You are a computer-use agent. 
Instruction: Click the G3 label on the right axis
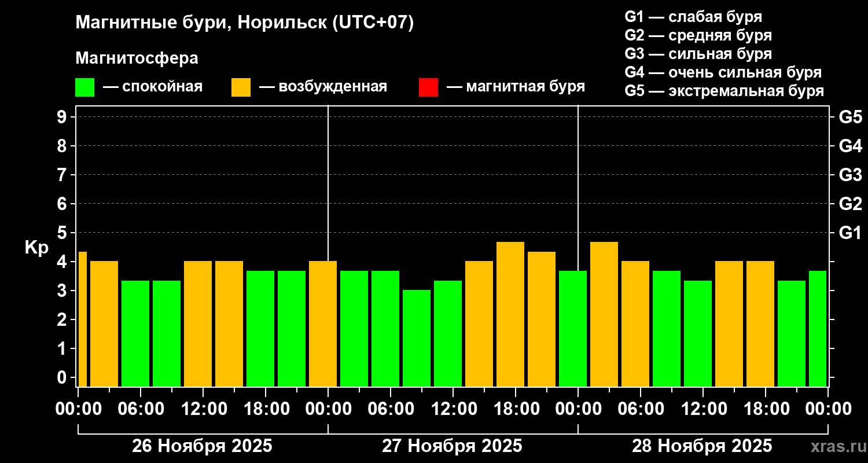coord(850,175)
